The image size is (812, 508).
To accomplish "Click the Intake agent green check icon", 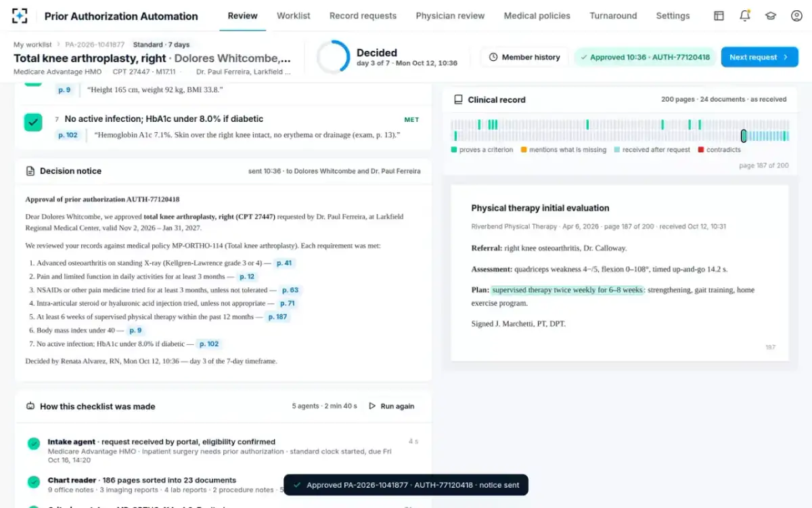I will click(33, 444).
